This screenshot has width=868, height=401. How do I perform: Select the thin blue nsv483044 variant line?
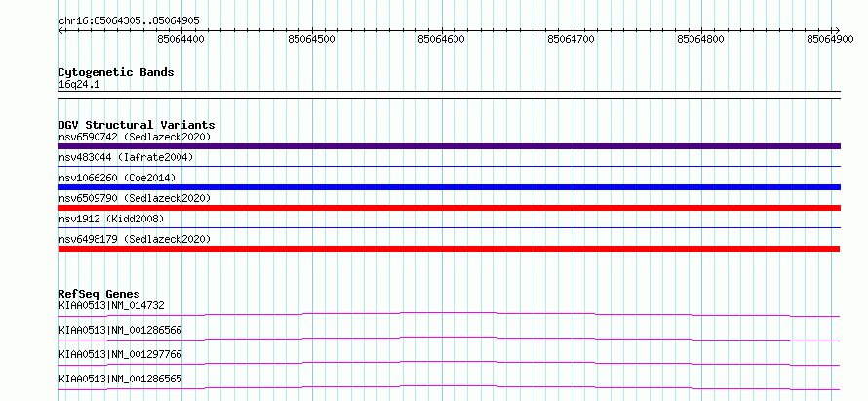tap(449, 166)
